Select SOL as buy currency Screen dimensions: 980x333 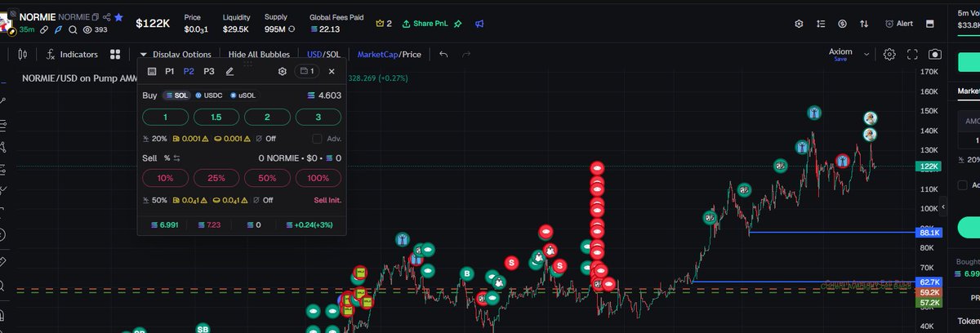(x=176, y=95)
